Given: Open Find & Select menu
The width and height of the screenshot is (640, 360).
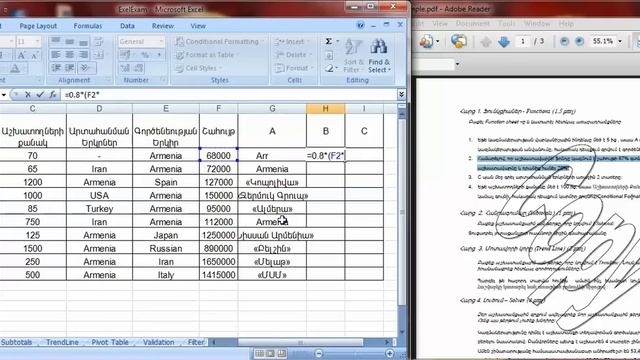Looking at the screenshot, I should tap(379, 56).
